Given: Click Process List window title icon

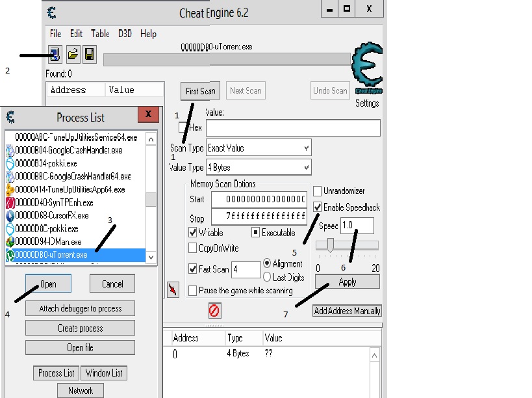Looking at the screenshot, I should pyautogui.click(x=10, y=117).
